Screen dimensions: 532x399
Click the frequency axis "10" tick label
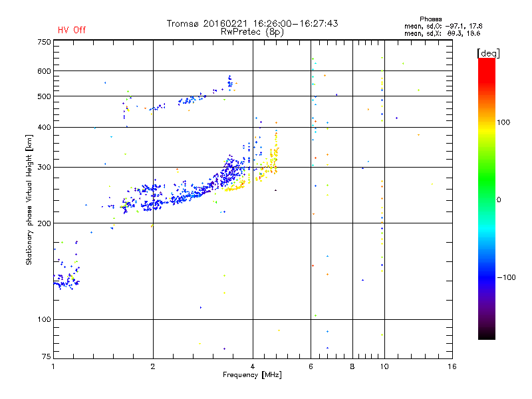tap(384, 366)
